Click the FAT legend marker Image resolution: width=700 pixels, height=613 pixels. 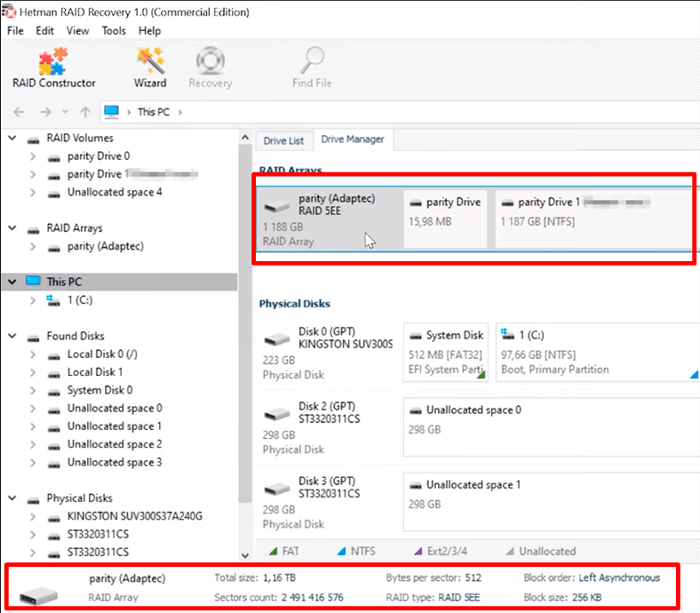pyautogui.click(x=274, y=552)
